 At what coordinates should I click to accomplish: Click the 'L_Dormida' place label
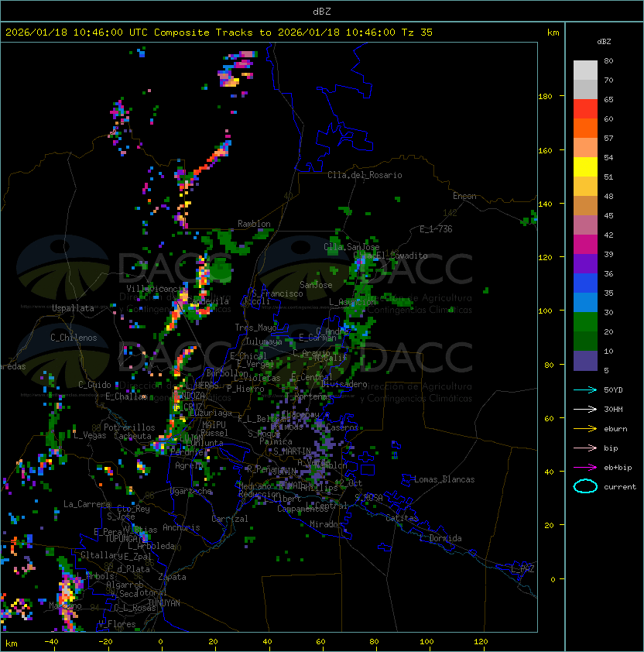440,538
